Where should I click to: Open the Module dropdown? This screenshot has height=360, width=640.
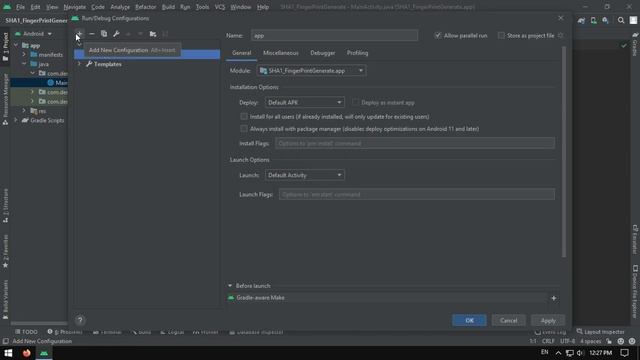pyautogui.click(x=311, y=71)
